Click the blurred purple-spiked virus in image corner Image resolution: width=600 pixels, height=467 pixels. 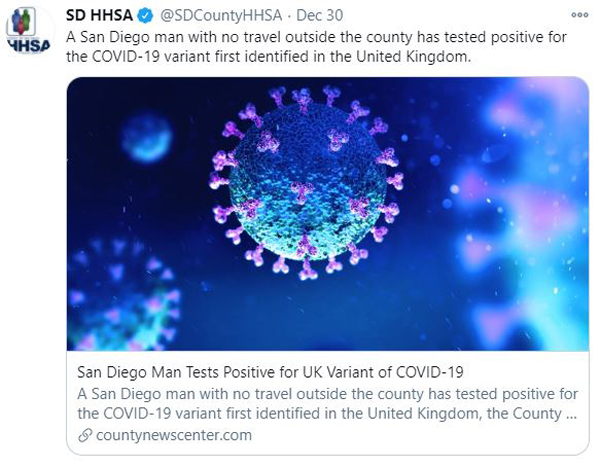122,295
